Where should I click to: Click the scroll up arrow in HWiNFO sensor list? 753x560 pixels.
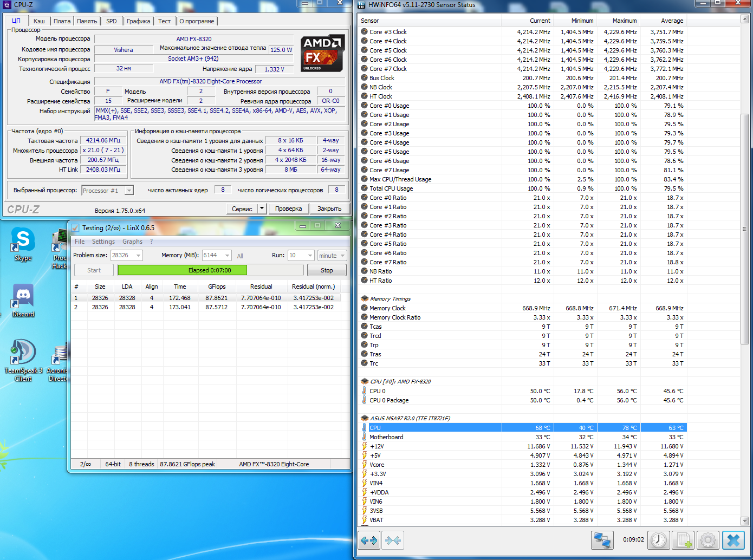pos(744,19)
